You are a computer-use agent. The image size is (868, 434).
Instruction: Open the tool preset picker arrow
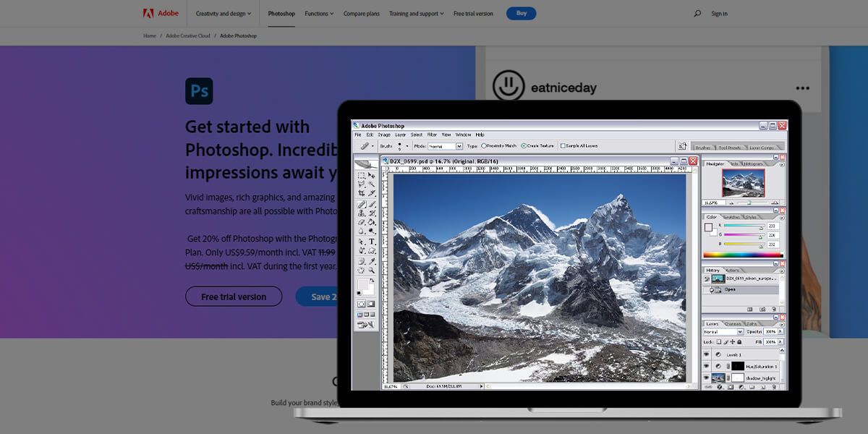click(373, 146)
